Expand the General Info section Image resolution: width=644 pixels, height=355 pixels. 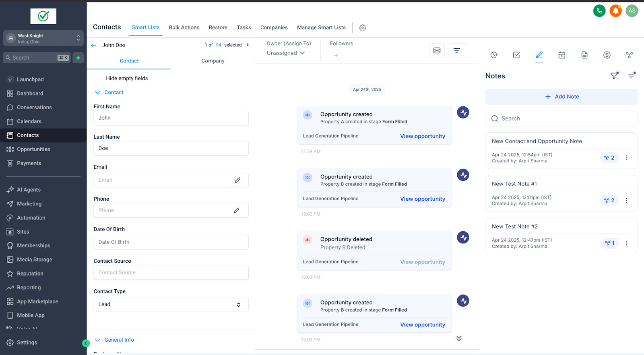pos(114,340)
